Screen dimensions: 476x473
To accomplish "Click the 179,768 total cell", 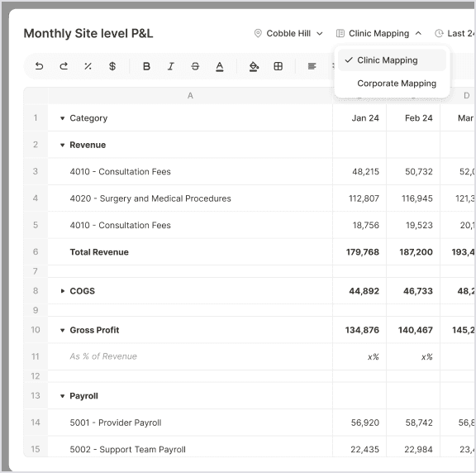I will coord(359,252).
